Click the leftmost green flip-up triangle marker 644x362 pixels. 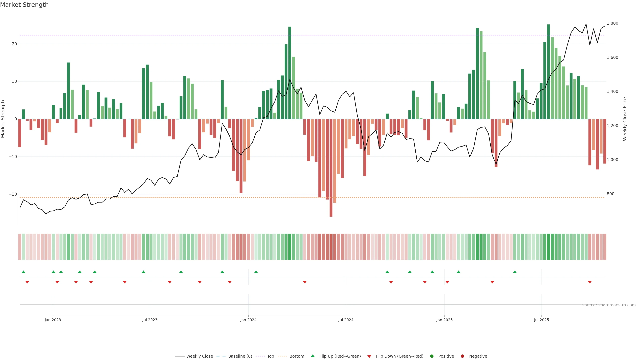[x=23, y=272]
